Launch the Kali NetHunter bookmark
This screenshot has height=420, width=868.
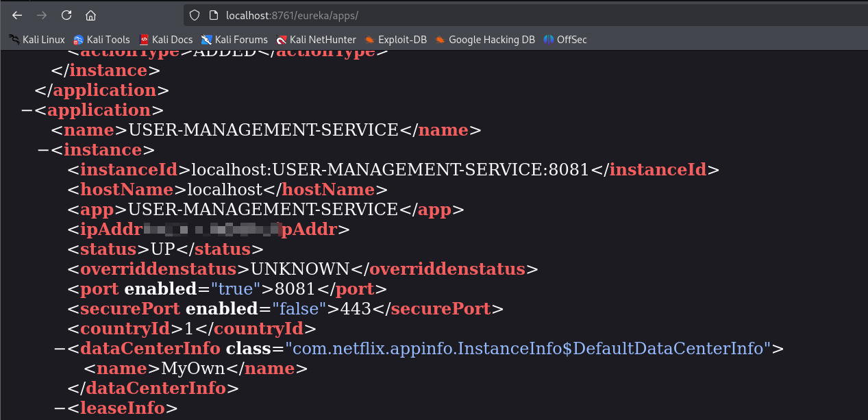click(x=316, y=40)
